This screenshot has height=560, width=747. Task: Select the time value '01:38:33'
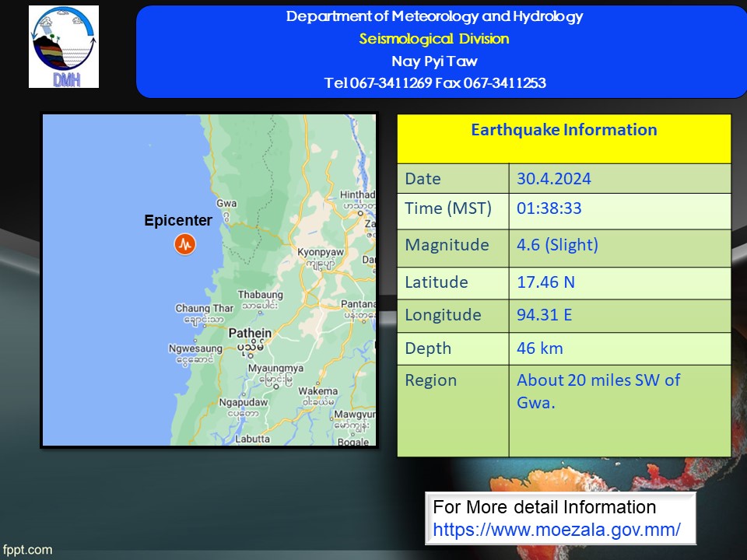549,208
